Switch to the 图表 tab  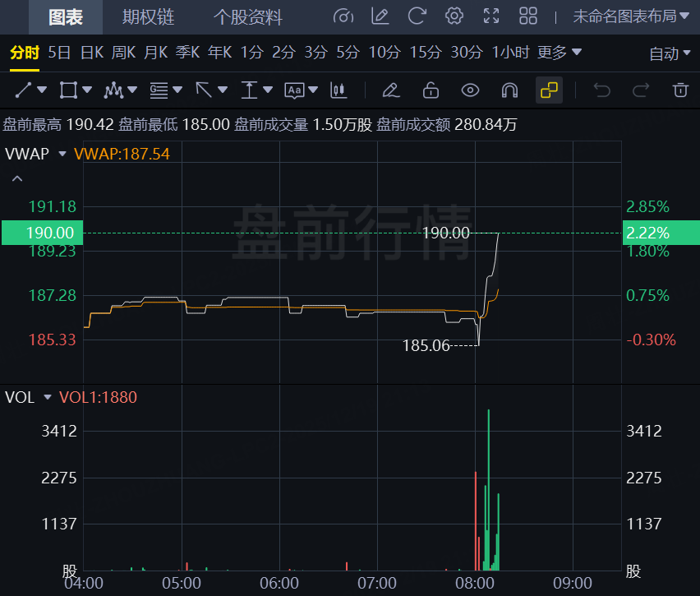66,17
